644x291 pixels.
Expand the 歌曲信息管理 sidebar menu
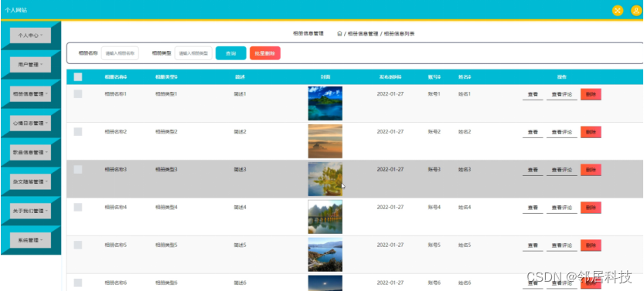(30, 152)
